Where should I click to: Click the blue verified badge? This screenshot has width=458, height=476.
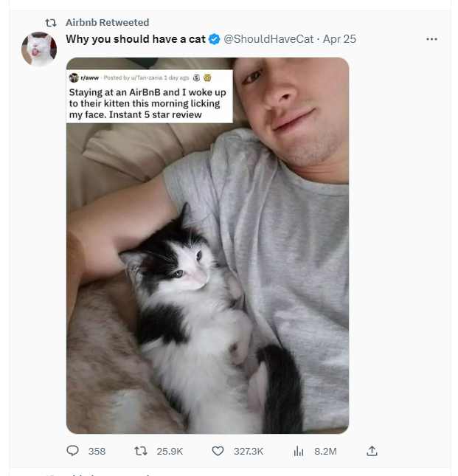pos(215,39)
